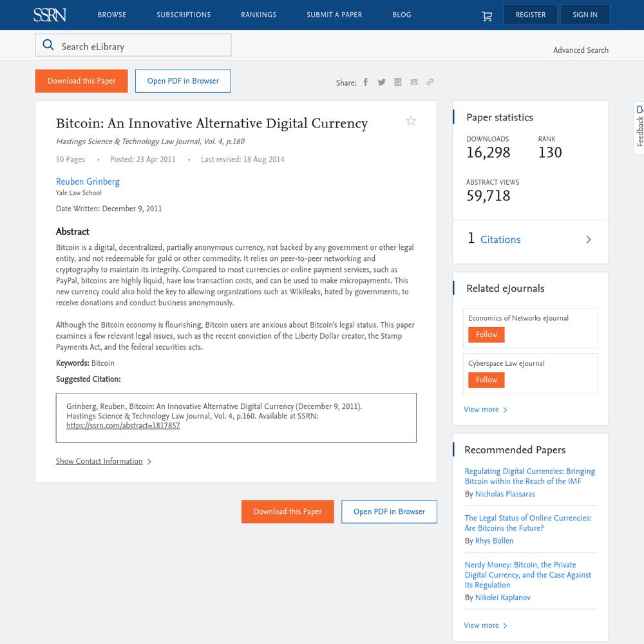Click the search magnifier icon
Image resolution: width=644 pixels, height=644 pixels.
tap(48, 45)
